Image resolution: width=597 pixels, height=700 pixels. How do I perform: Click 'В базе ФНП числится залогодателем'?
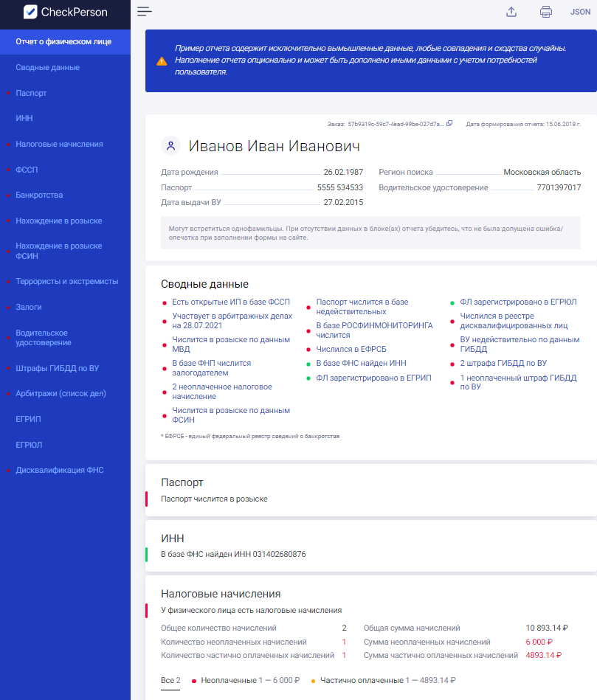point(212,368)
